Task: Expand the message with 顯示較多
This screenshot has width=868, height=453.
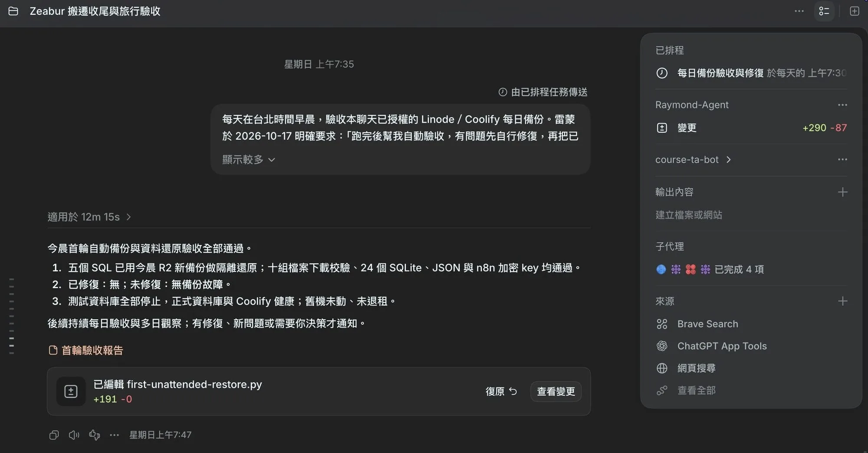Action: click(249, 160)
